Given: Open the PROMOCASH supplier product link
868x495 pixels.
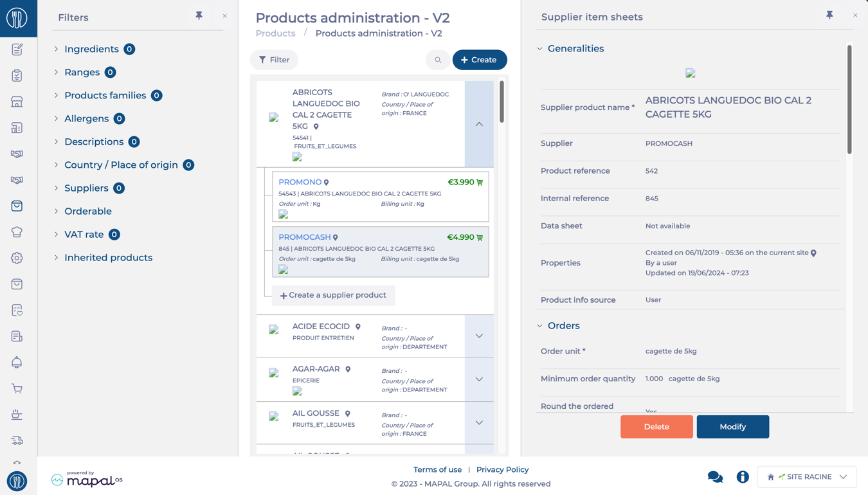Looking at the screenshot, I should (x=305, y=237).
